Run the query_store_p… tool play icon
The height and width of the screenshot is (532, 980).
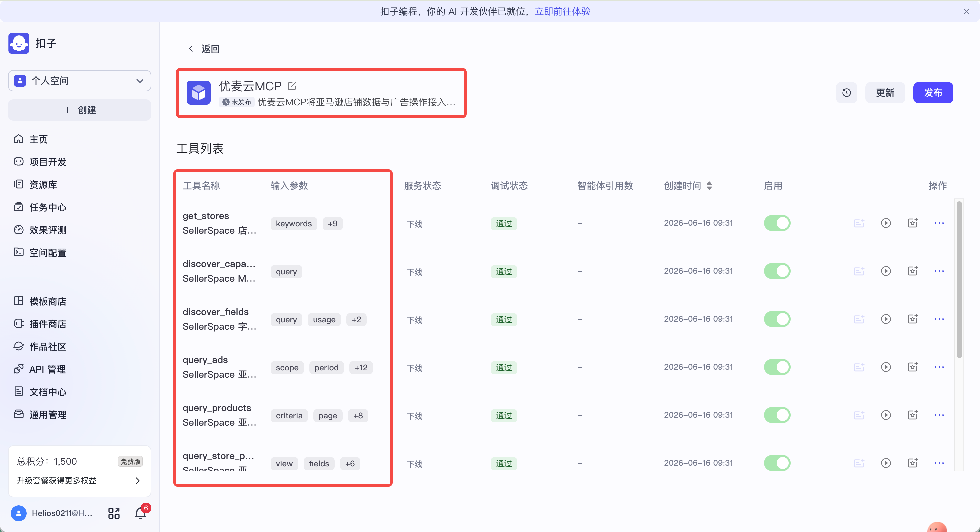click(x=886, y=463)
